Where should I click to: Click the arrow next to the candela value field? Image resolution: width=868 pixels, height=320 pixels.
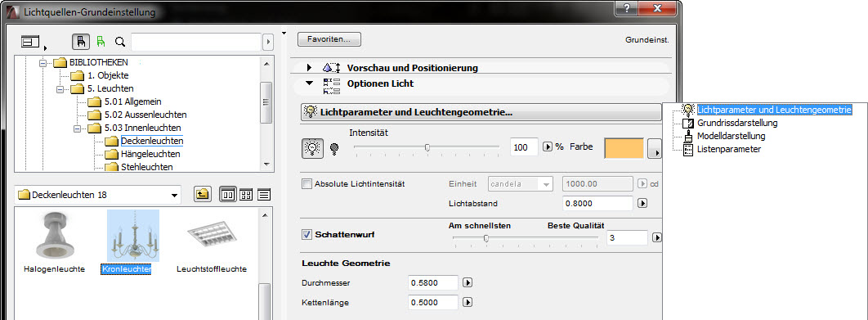(x=642, y=183)
